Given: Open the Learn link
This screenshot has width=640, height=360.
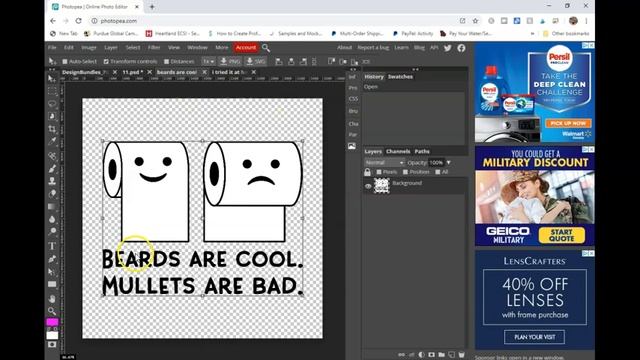Looking at the screenshot, I should (401, 48).
